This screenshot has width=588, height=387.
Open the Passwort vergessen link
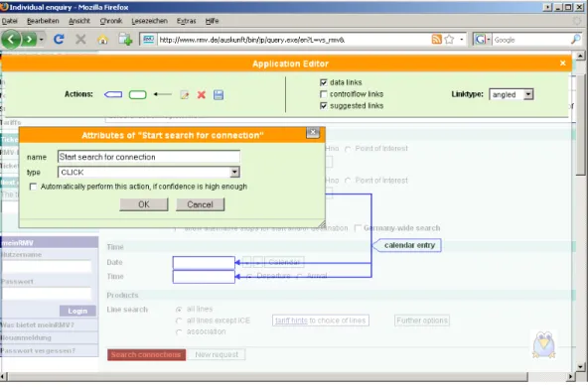coord(38,350)
